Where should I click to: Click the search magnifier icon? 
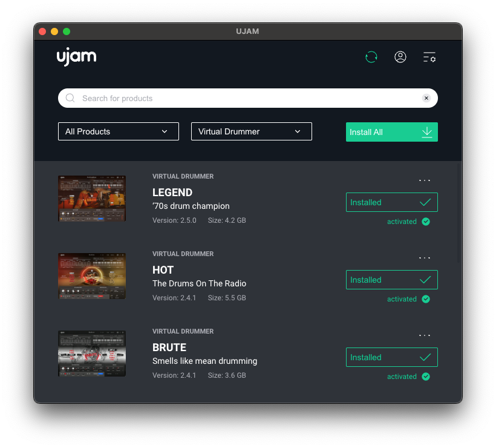(x=70, y=98)
